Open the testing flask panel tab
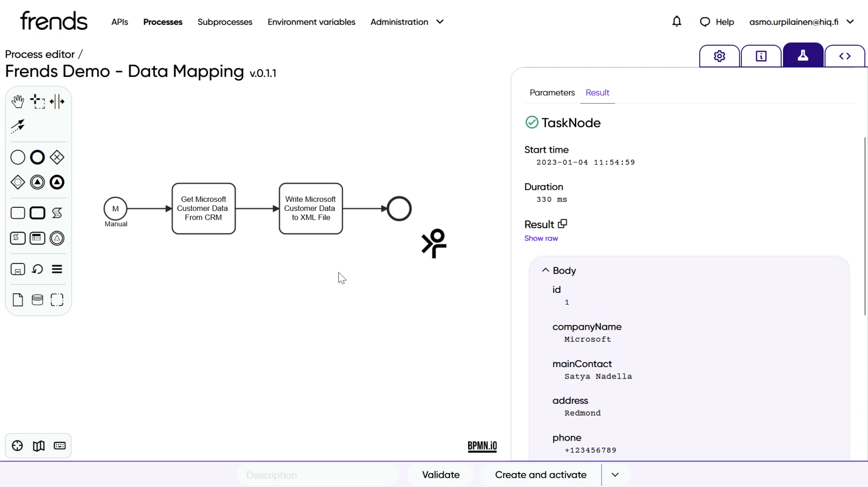The width and height of the screenshot is (868, 487). [803, 56]
